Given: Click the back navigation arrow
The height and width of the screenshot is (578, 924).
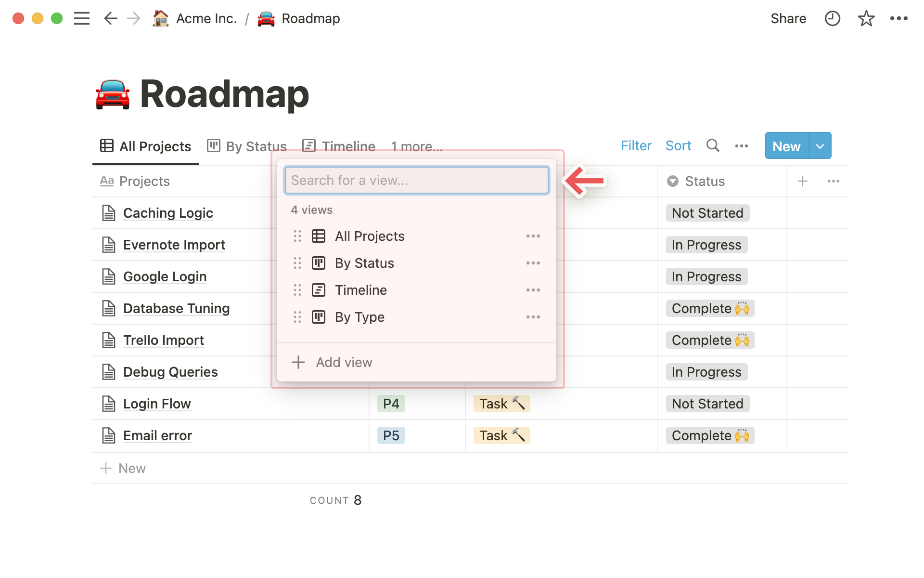Looking at the screenshot, I should pos(110,19).
